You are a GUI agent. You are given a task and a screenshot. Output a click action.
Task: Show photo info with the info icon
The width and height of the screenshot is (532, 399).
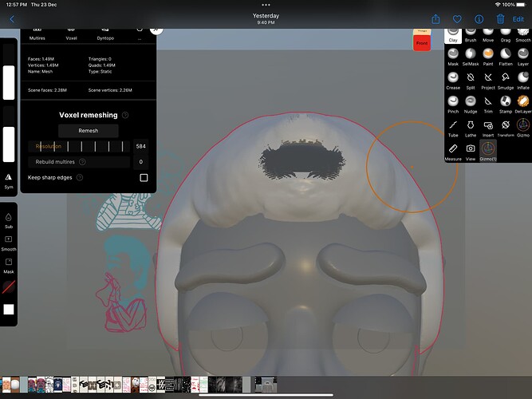tap(479, 19)
